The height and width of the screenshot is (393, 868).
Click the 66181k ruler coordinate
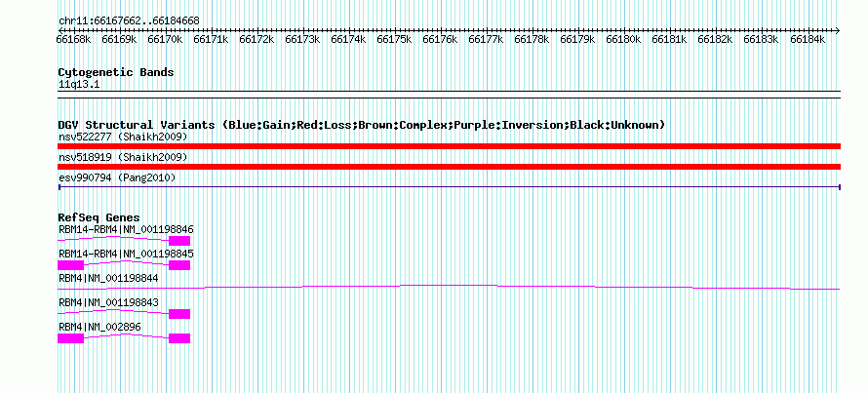(x=670, y=39)
